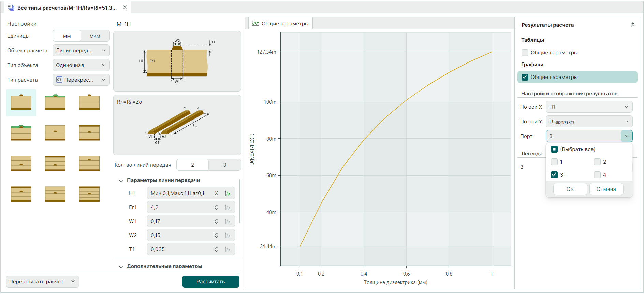
Task: Click the W2 value input field
Action: pyautogui.click(x=181, y=236)
